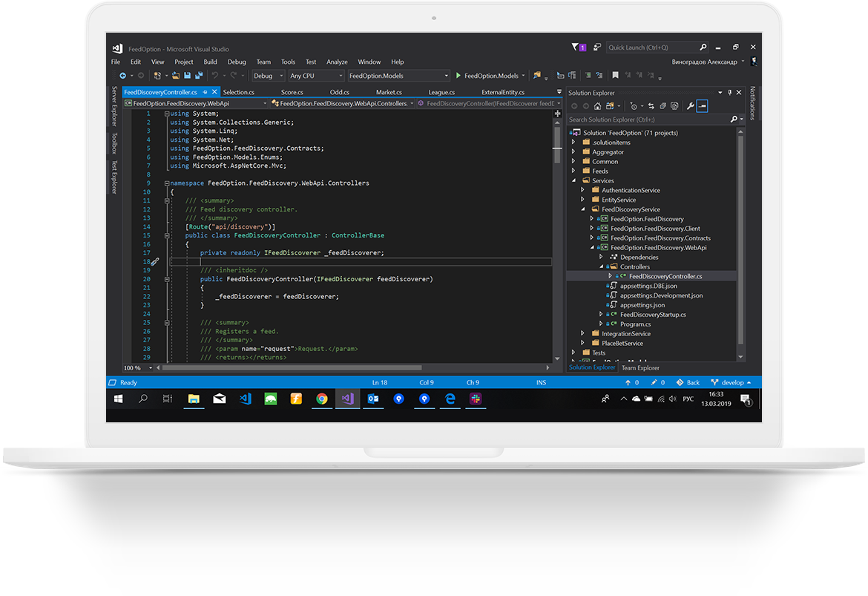
Task: Collapse the namespace block at line 9
Action: (x=167, y=183)
